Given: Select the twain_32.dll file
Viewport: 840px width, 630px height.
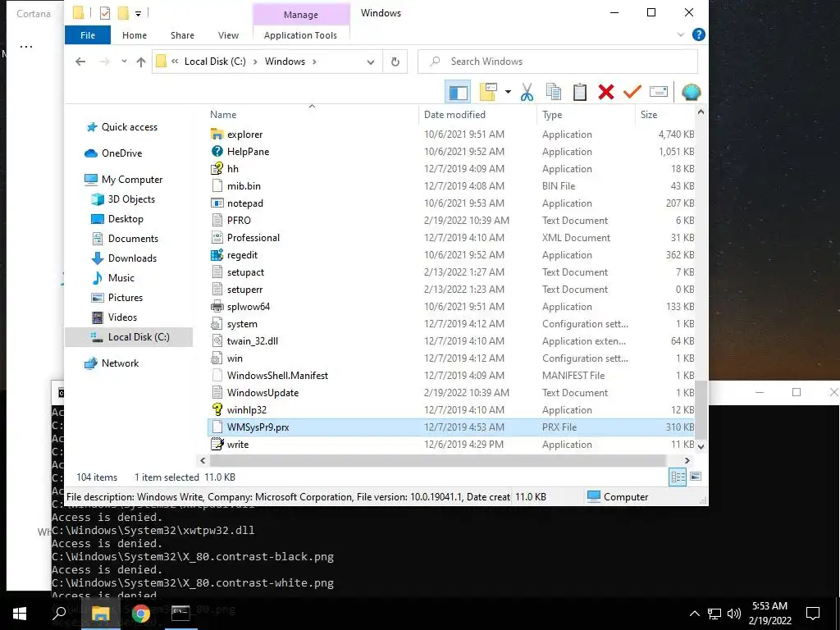Looking at the screenshot, I should click(x=451, y=340).
